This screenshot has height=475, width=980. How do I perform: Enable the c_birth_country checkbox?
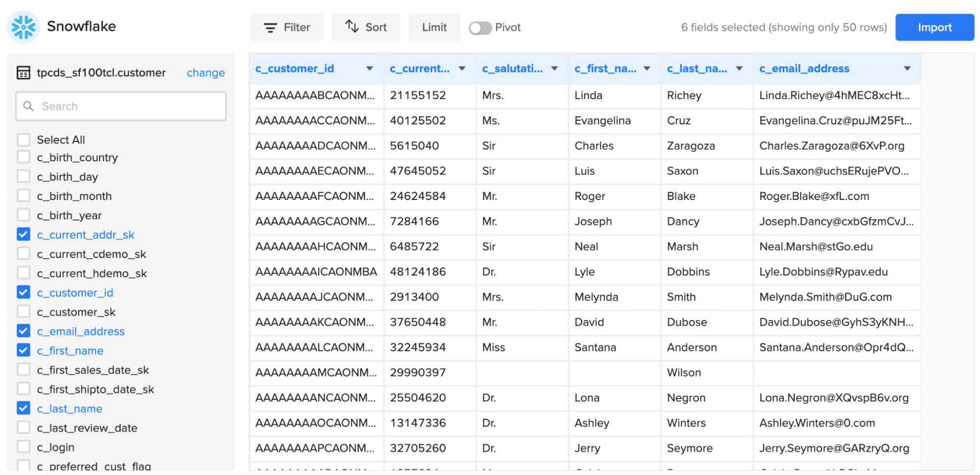click(x=24, y=157)
